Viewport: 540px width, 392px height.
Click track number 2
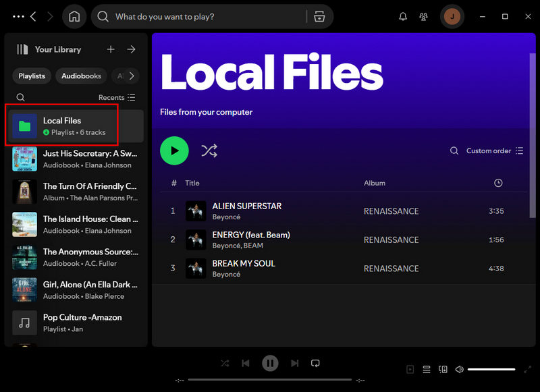173,240
